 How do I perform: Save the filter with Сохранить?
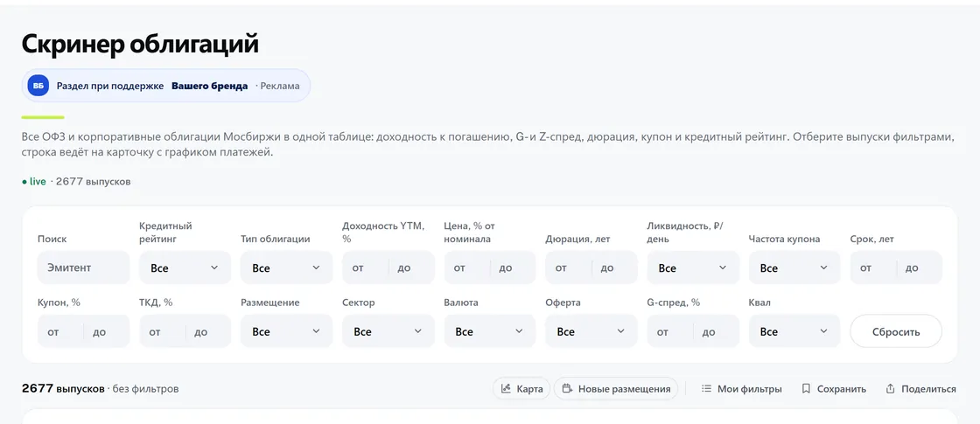click(835, 388)
